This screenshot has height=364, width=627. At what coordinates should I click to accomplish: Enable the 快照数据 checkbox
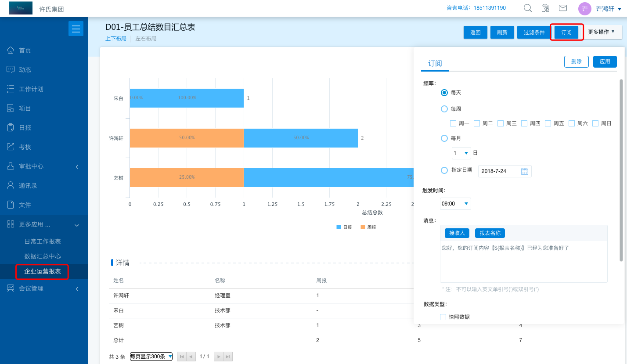[443, 317]
